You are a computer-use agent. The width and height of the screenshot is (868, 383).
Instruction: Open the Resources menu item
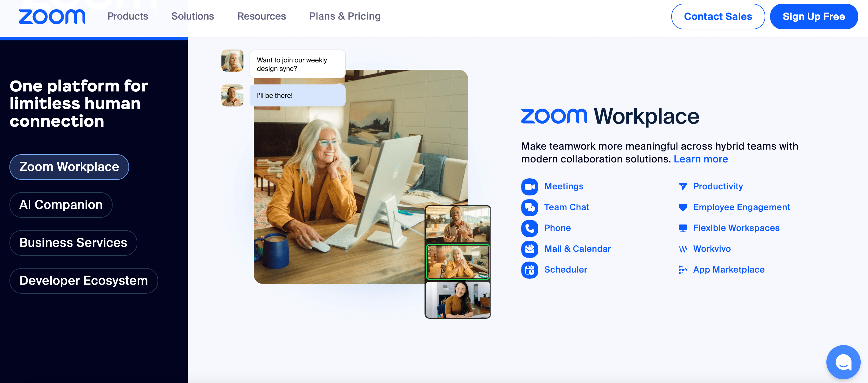262,16
